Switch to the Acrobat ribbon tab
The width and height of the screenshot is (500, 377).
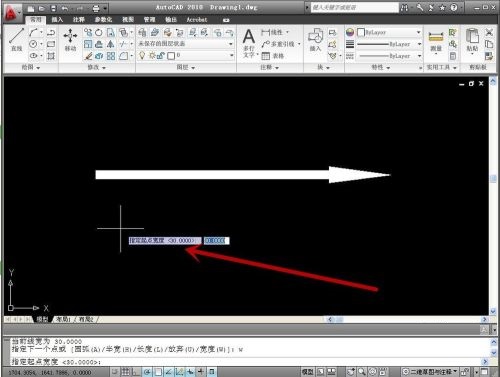[x=197, y=20]
